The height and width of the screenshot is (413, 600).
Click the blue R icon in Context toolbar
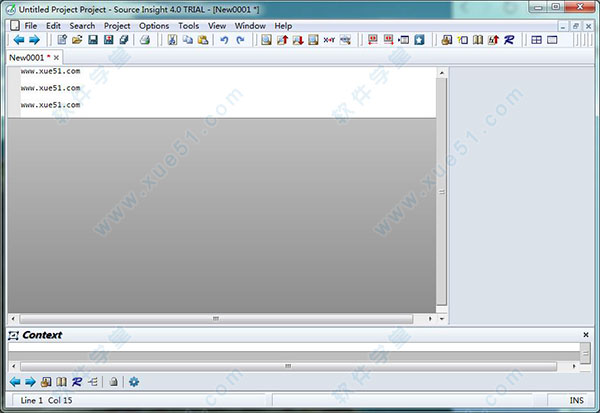pyautogui.click(x=77, y=382)
